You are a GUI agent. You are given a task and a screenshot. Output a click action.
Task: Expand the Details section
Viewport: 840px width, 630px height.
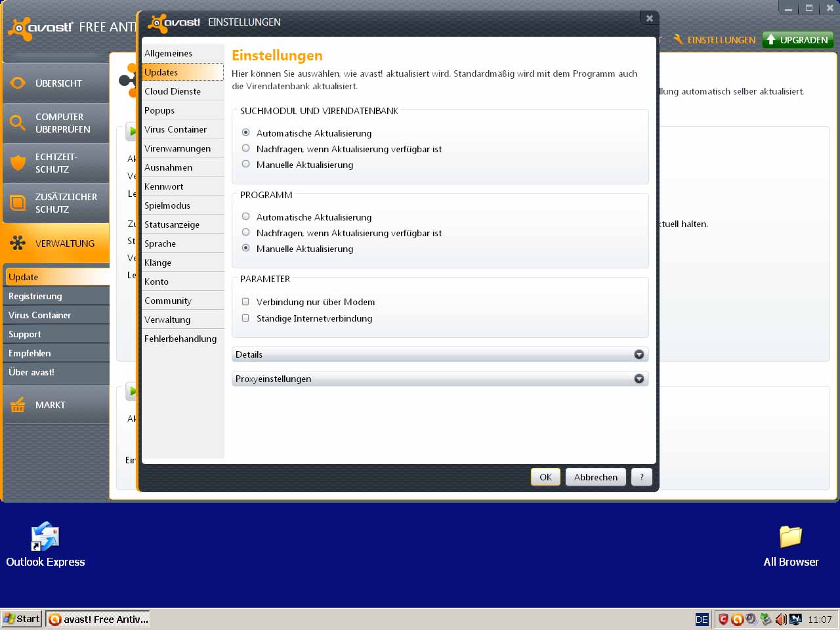coord(440,354)
